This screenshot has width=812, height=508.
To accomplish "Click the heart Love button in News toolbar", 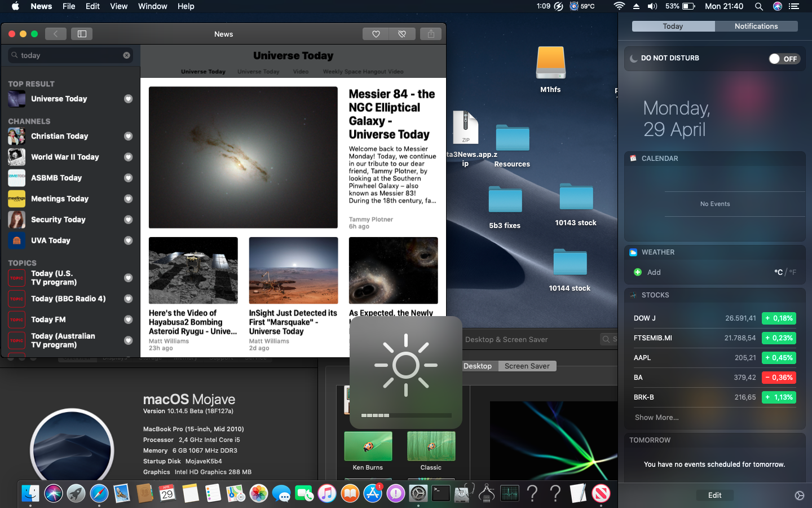I will tap(376, 34).
